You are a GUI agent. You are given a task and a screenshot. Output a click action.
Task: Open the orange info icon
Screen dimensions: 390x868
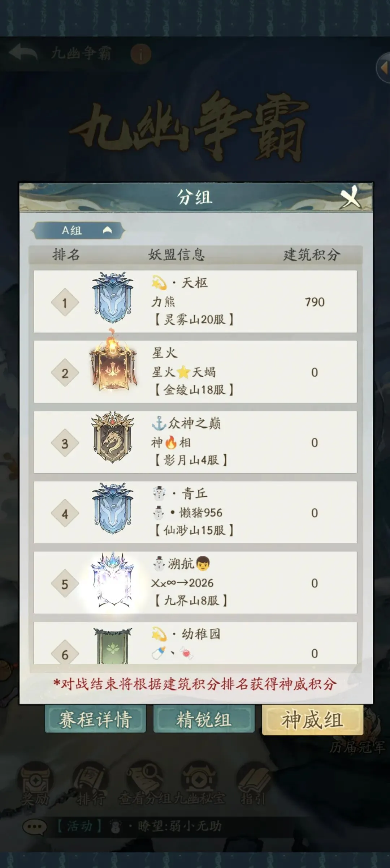click(x=140, y=54)
